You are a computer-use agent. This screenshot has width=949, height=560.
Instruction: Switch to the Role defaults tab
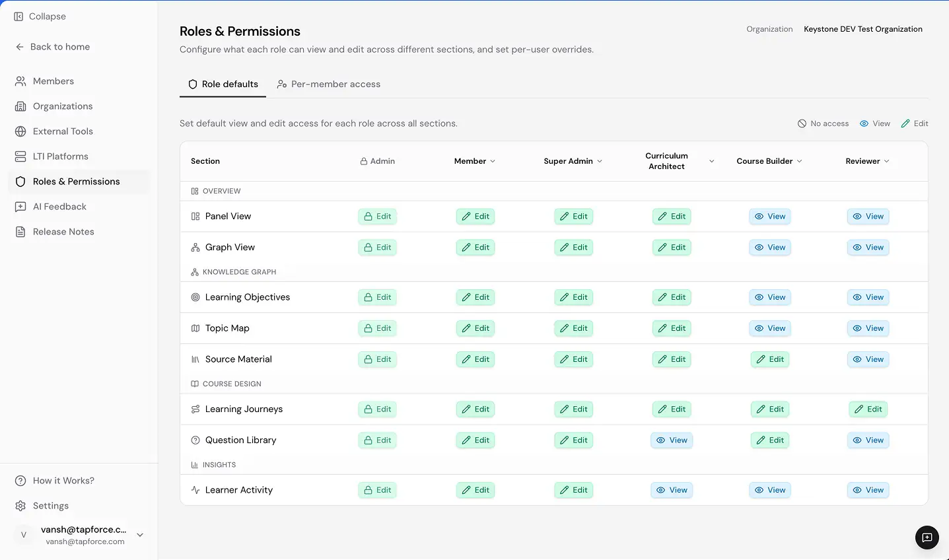point(223,85)
